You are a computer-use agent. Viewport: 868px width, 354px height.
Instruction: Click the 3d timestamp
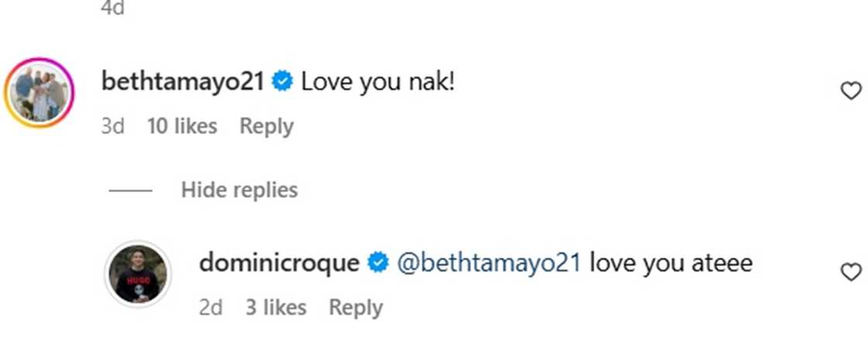[x=112, y=126]
